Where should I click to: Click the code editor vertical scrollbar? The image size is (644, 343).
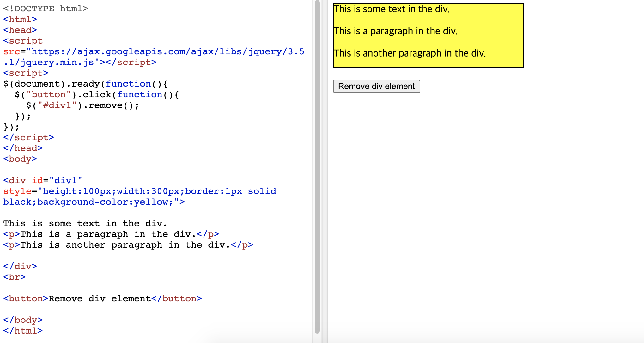(x=317, y=167)
